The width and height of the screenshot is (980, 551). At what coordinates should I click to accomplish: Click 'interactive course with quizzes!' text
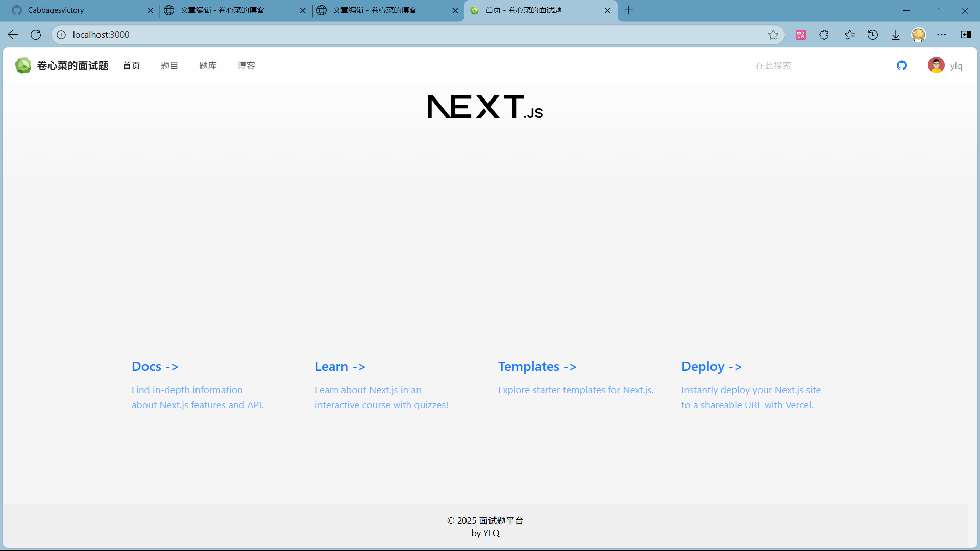pyautogui.click(x=382, y=405)
